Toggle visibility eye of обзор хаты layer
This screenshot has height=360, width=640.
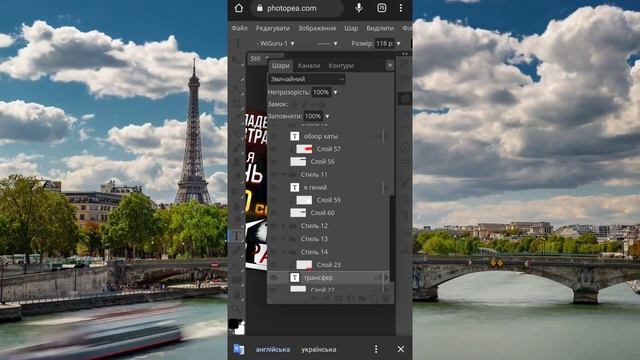[274, 136]
